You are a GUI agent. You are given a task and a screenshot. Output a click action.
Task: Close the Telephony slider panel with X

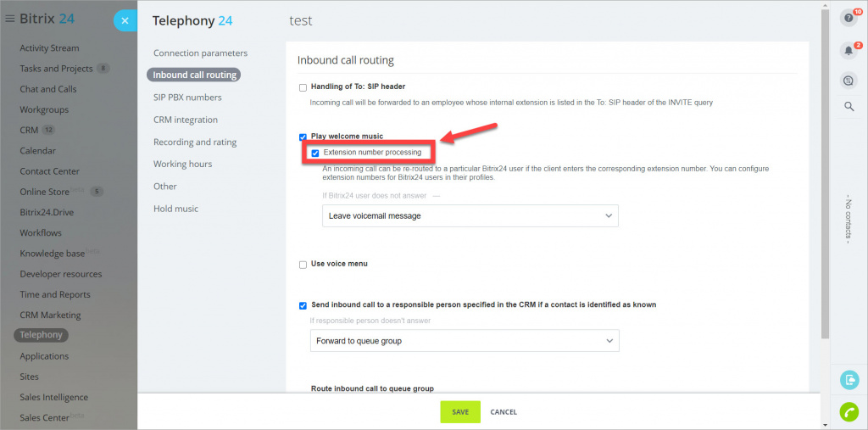tap(125, 20)
